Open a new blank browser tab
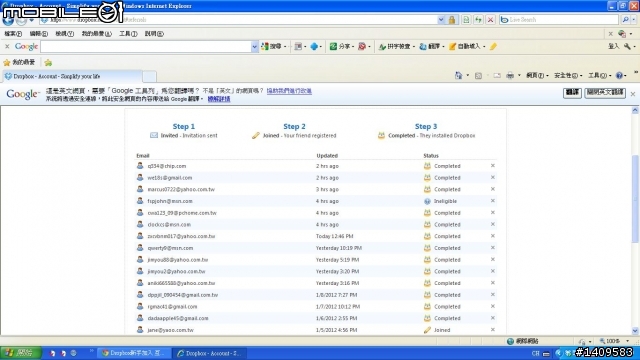This screenshot has width=640, height=360. [x=149, y=76]
